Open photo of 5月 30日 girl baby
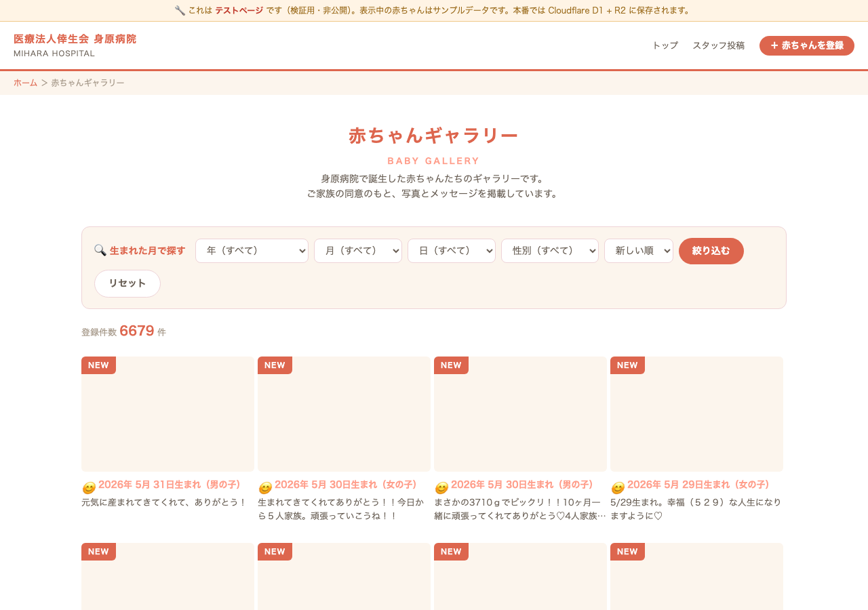The width and height of the screenshot is (868, 610). (x=344, y=414)
